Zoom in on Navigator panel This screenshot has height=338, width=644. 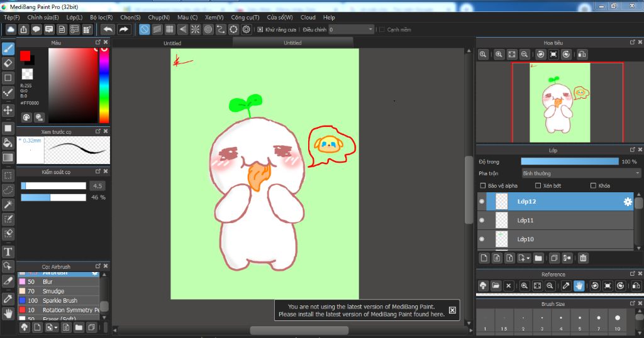(x=499, y=54)
